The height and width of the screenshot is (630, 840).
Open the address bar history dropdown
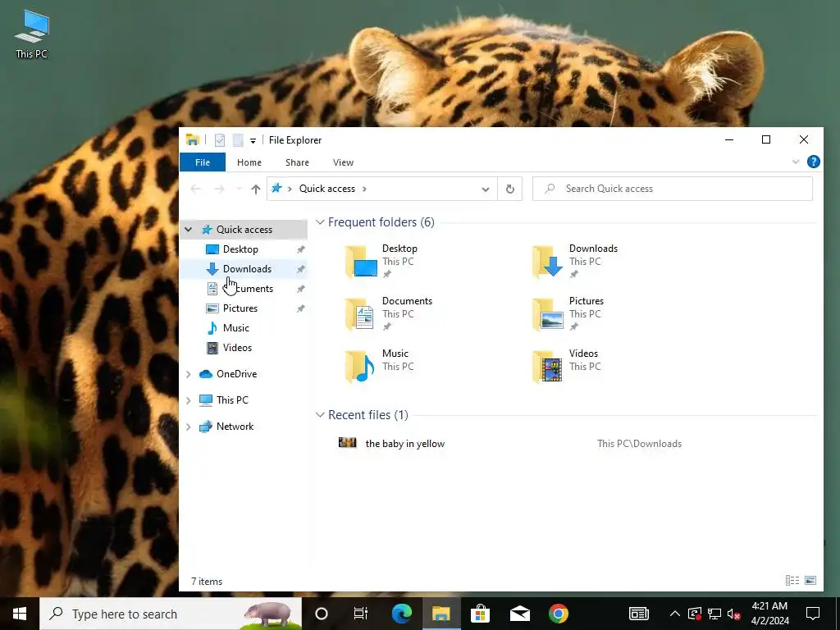coord(486,189)
